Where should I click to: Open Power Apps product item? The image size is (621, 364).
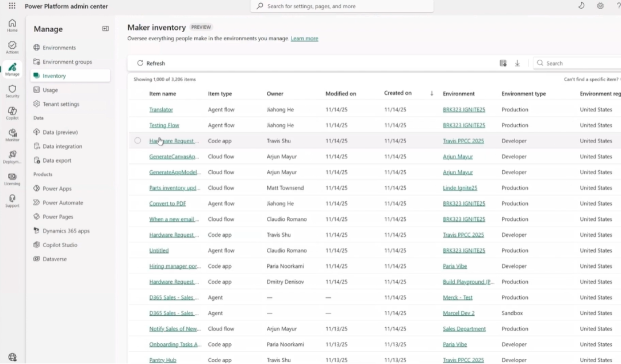pos(57,189)
